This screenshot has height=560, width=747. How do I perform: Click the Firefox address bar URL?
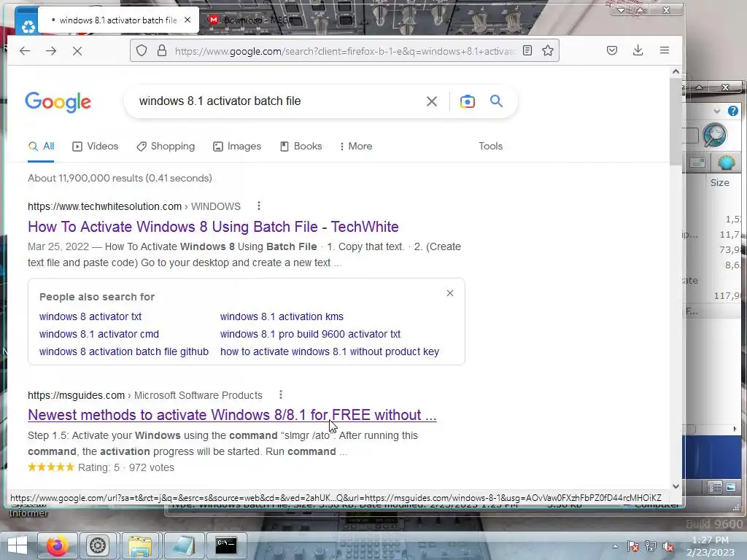(344, 51)
